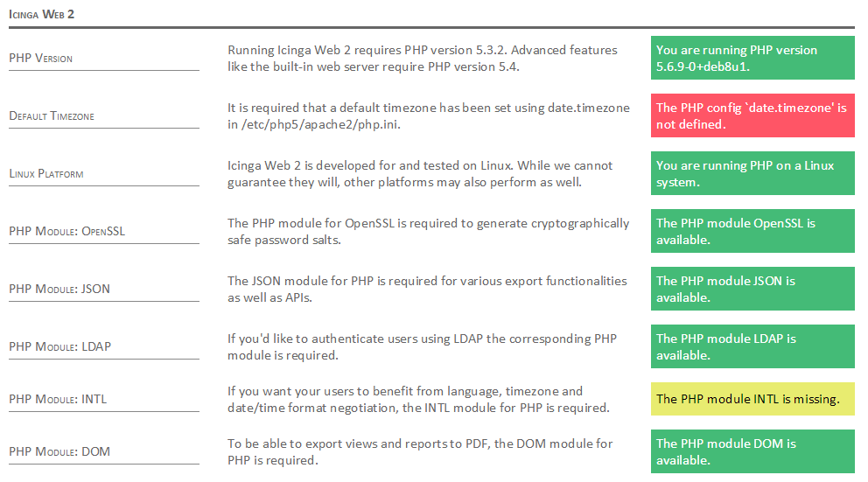This screenshot has height=482, width=868.
Task: Select the JSON is available status box
Action: click(x=752, y=290)
